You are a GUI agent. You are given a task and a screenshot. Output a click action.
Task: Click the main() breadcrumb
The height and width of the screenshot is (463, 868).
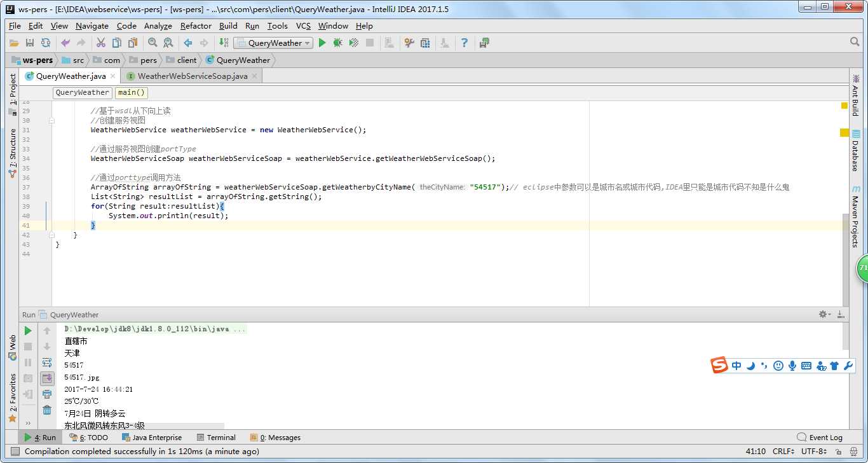(132, 92)
